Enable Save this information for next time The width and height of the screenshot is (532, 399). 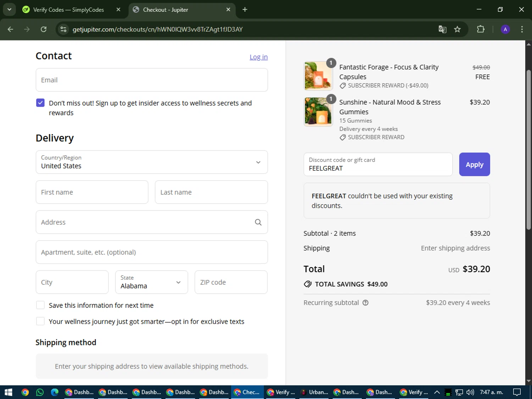40,305
